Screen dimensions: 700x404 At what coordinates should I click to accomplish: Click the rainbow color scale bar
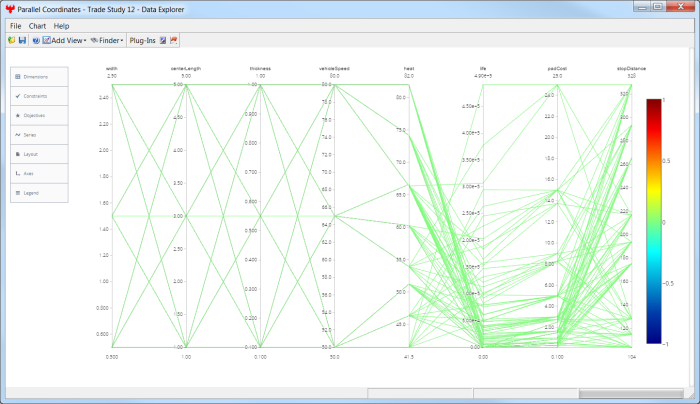click(655, 221)
